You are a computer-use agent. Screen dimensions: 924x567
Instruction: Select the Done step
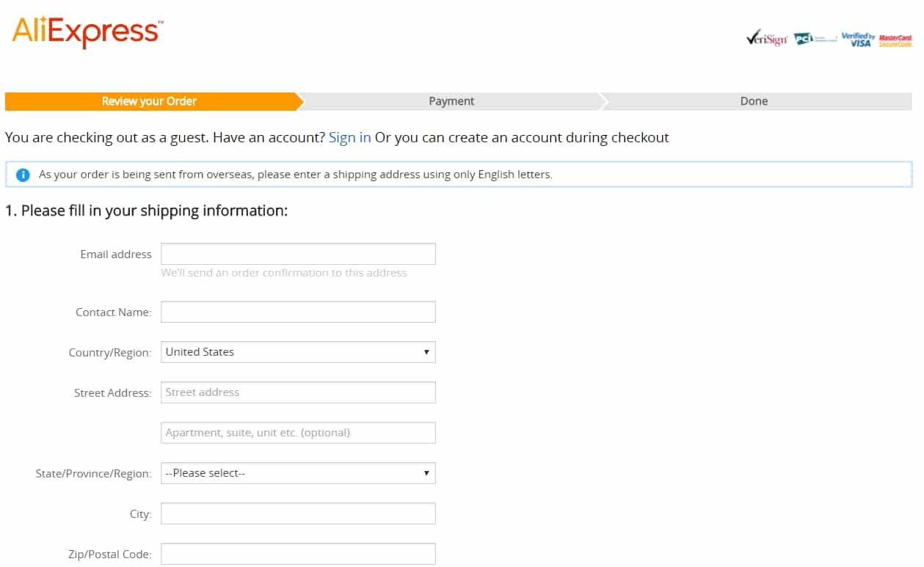tap(754, 101)
